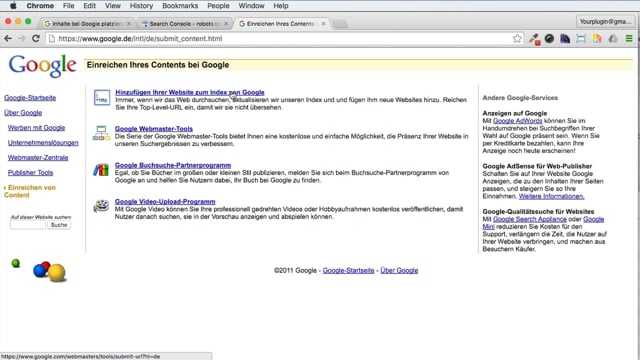The height and width of the screenshot is (360, 640).
Task: Click the grey cloud extension icon
Action: pyautogui.click(x=613, y=39)
